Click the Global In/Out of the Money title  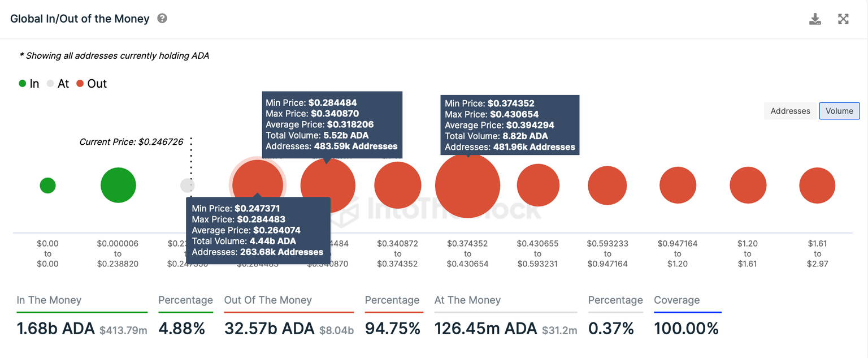pos(80,19)
